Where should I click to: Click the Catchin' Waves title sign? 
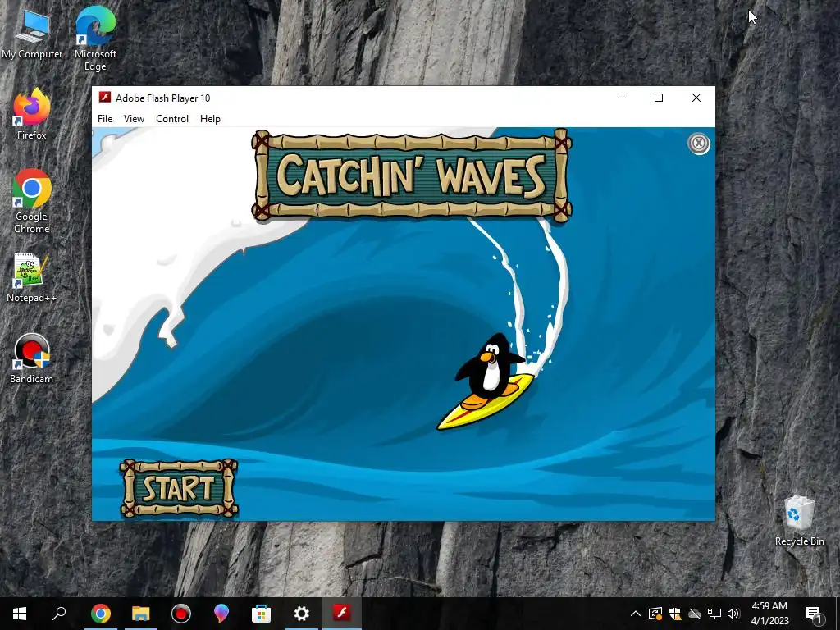[x=412, y=176]
